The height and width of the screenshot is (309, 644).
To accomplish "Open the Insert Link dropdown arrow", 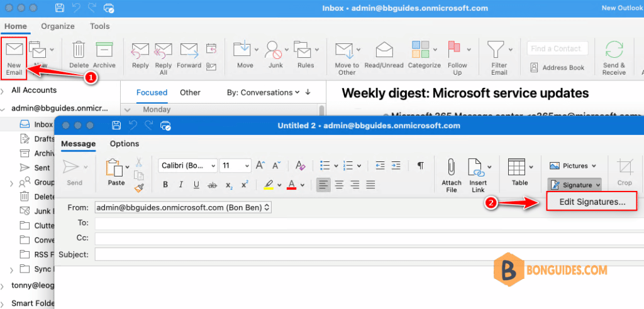I will [x=489, y=166].
